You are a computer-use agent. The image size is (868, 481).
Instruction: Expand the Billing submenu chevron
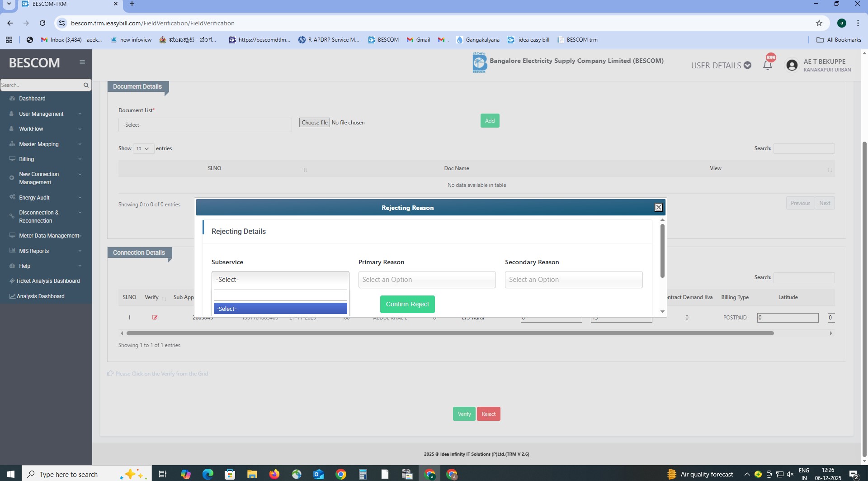click(80, 159)
